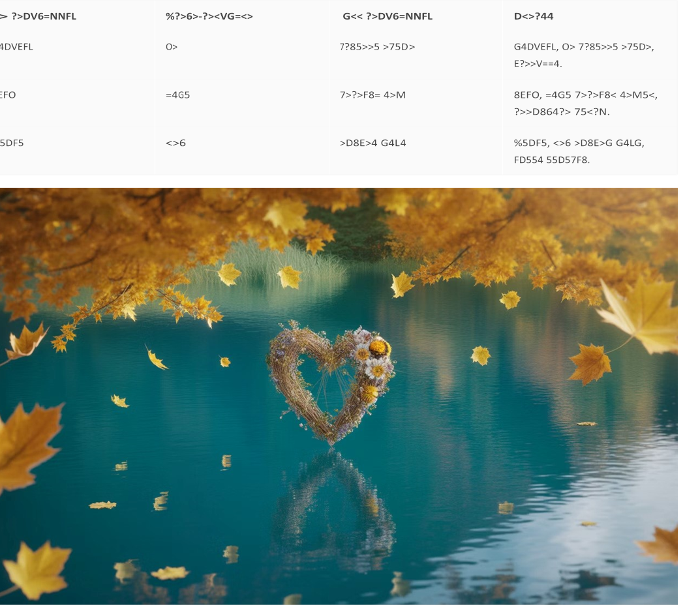The height and width of the screenshot is (607, 700).
Task: Click the cell starting '8EFO, =4G5'
Action: 585,103
